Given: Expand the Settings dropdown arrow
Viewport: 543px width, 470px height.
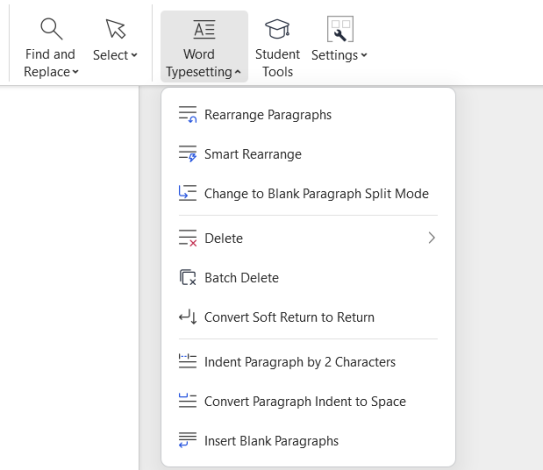Looking at the screenshot, I should [x=364, y=55].
